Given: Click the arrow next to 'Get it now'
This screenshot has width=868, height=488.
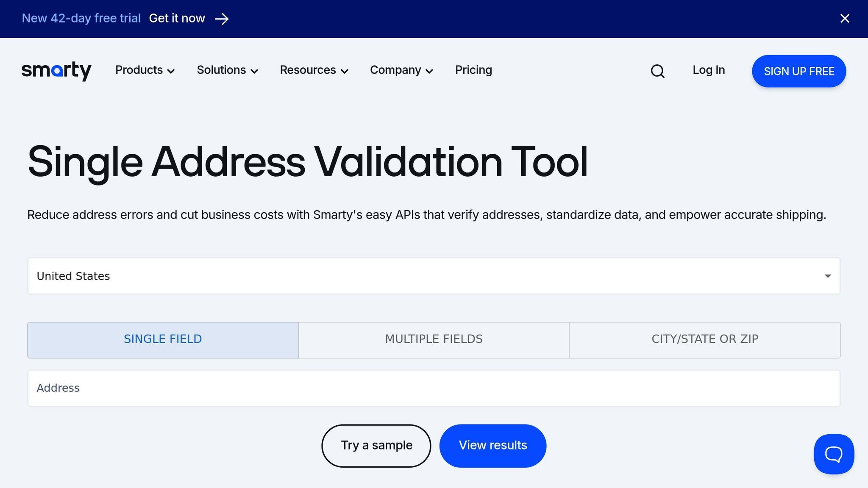Looking at the screenshot, I should (x=221, y=19).
